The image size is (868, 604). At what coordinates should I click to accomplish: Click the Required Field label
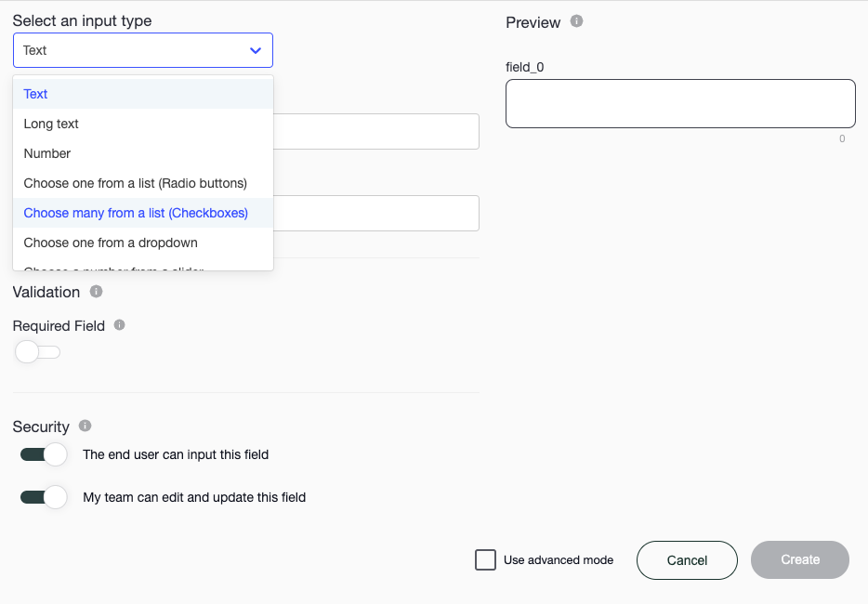coord(59,326)
